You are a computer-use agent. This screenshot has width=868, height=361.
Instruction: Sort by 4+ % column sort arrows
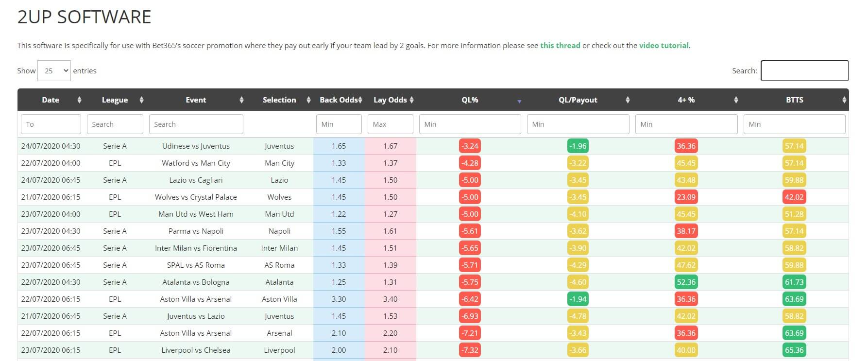pos(736,100)
